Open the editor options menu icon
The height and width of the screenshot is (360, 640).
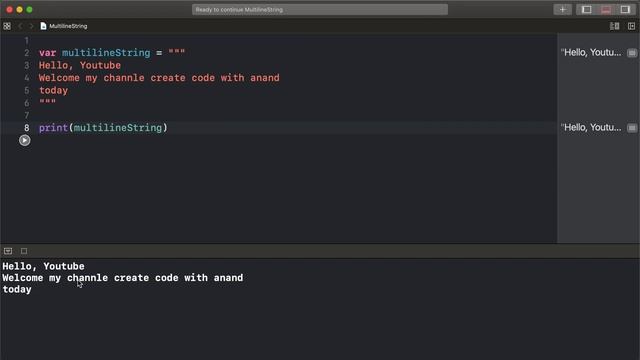tap(614, 26)
